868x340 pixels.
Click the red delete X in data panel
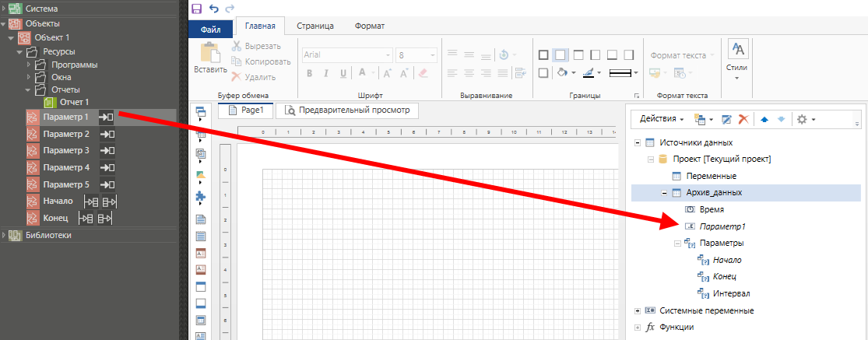[743, 119]
